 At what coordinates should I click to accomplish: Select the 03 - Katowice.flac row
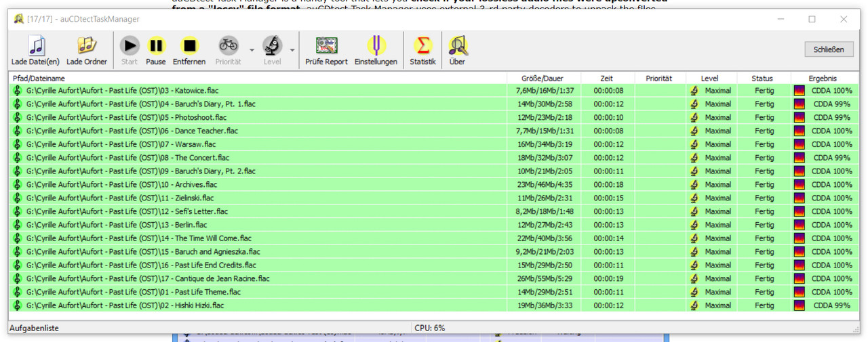434,91
